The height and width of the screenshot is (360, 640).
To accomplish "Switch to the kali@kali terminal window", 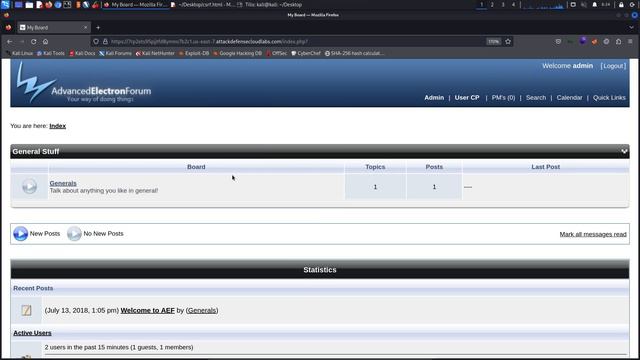I will coord(270,5).
